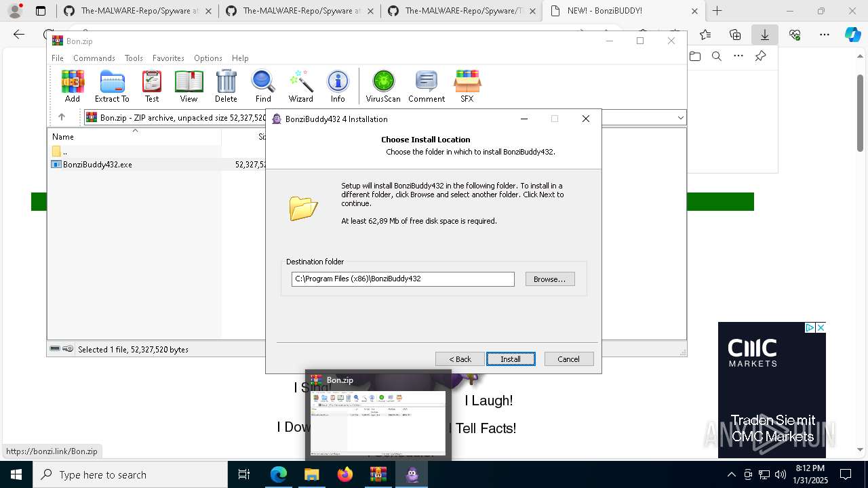The image size is (868, 488).
Task: Switch to first The-MALWARE-Repo browser tab
Action: [x=138, y=11]
